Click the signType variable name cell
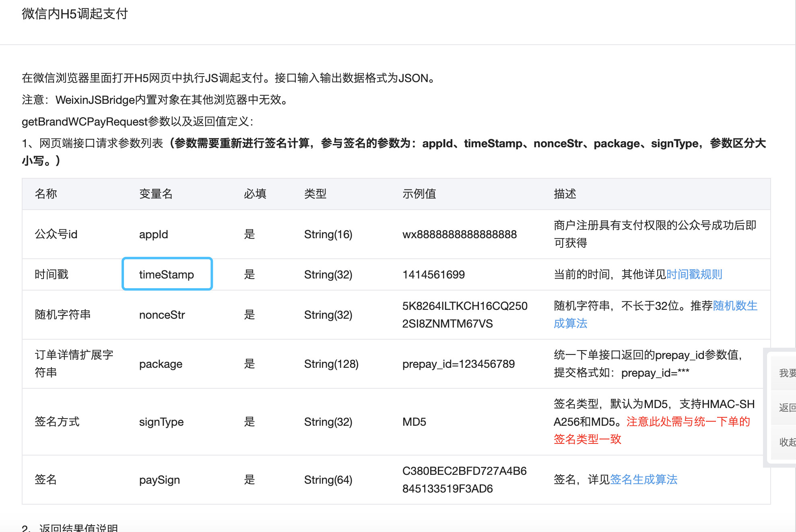The width and height of the screenshot is (796, 532). pos(161,422)
